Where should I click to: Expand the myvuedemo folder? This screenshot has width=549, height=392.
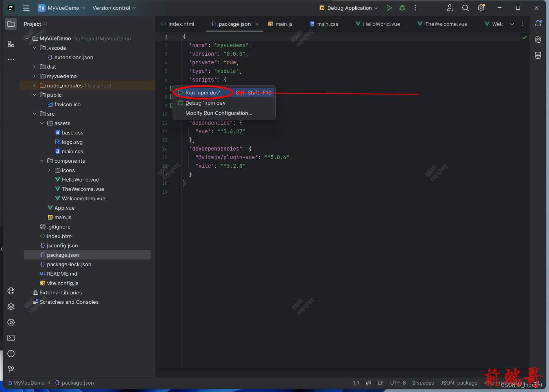35,76
